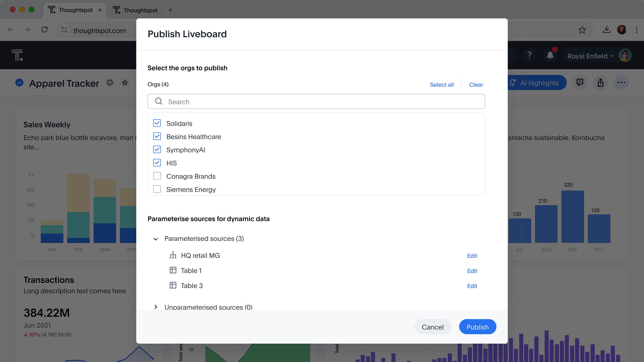This screenshot has width=644, height=362.
Task: Expand the Unparameterised sources section
Action: coord(156,307)
